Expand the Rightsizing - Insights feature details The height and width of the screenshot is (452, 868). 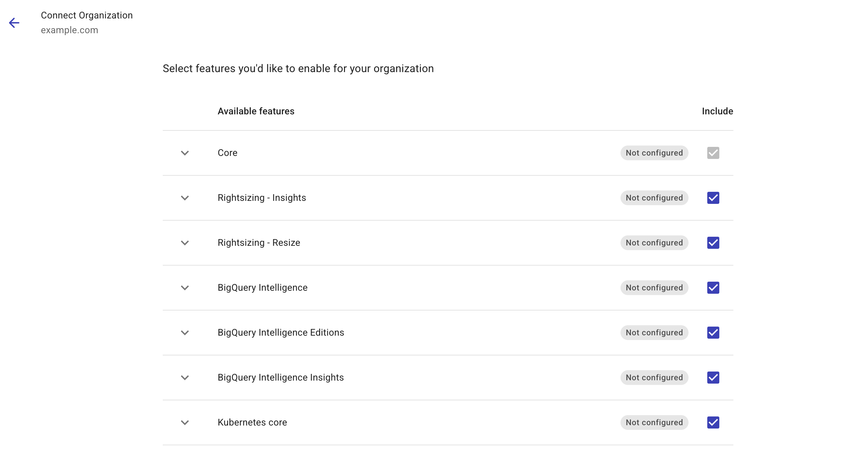coord(185,197)
